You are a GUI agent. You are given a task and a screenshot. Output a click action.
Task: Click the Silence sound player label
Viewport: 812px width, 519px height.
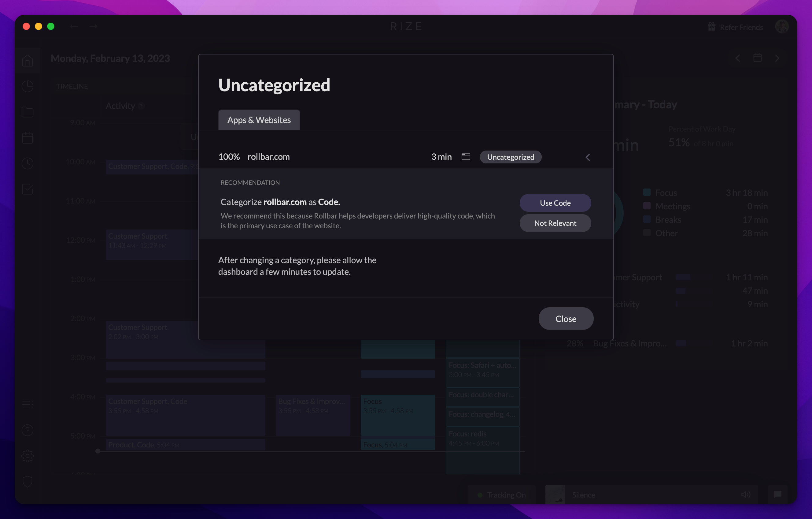[583, 495]
